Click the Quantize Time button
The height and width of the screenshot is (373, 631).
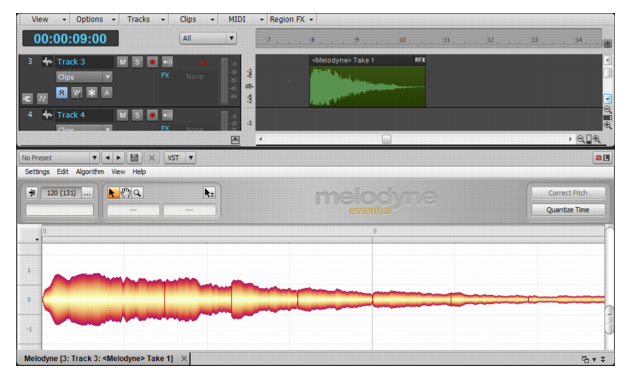pos(568,210)
